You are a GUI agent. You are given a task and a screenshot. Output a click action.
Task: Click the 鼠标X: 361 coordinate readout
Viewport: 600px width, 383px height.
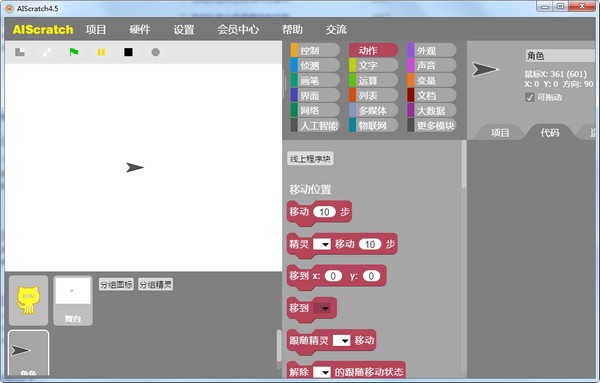556,74
